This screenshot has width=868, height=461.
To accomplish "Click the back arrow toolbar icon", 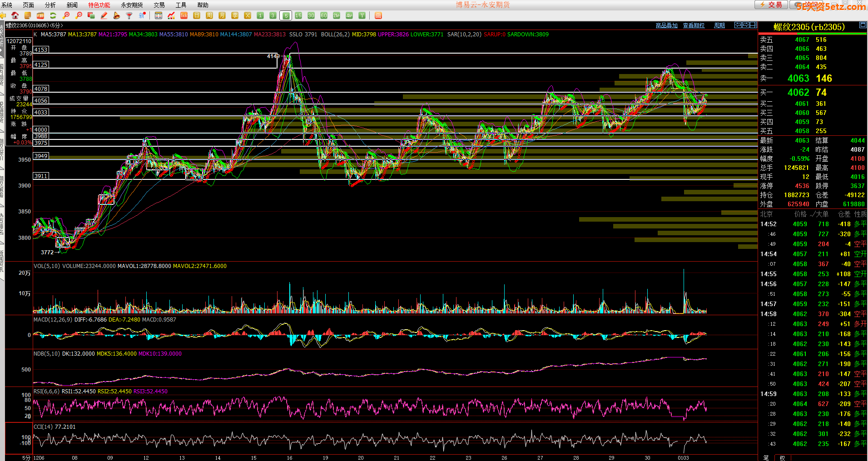I will pos(3,15).
